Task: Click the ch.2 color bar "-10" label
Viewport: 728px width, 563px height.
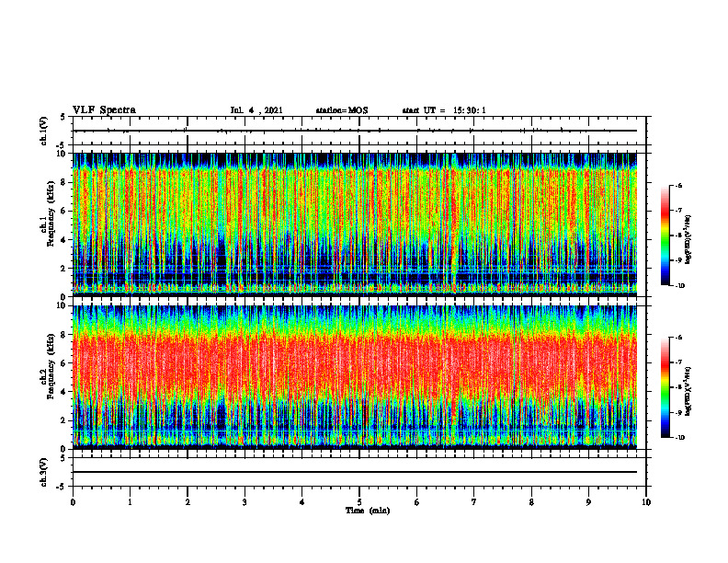Action: tap(679, 438)
